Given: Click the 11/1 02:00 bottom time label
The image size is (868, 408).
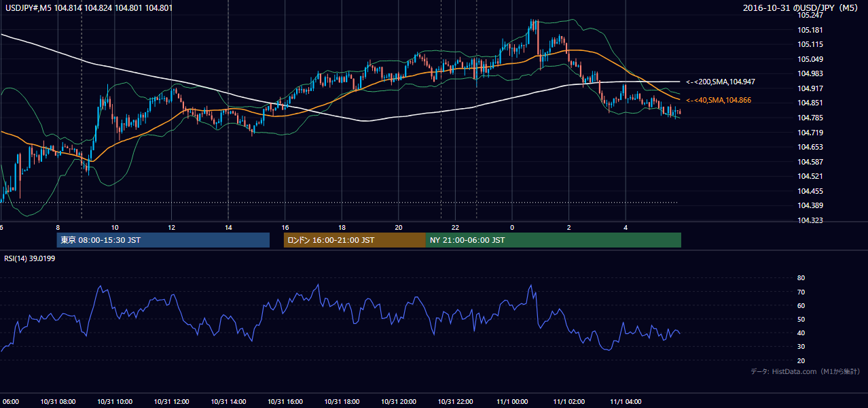Looking at the screenshot, I should coord(569,402).
